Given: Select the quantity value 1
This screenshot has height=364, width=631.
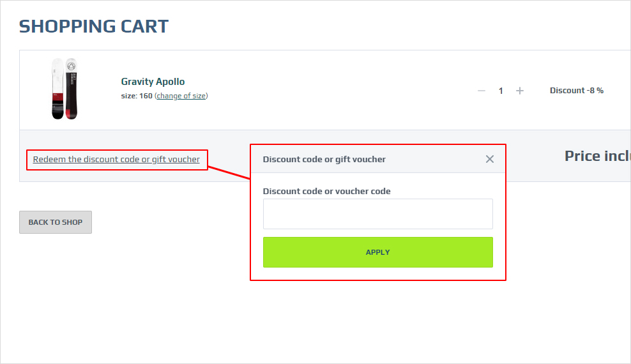Looking at the screenshot, I should click(501, 91).
